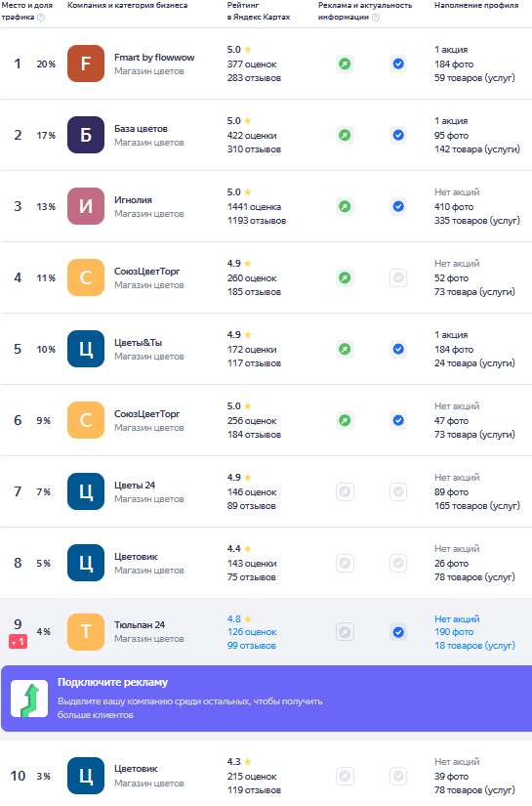Click the red minus one position badge
Screen dimensions: 532x806
[18, 642]
